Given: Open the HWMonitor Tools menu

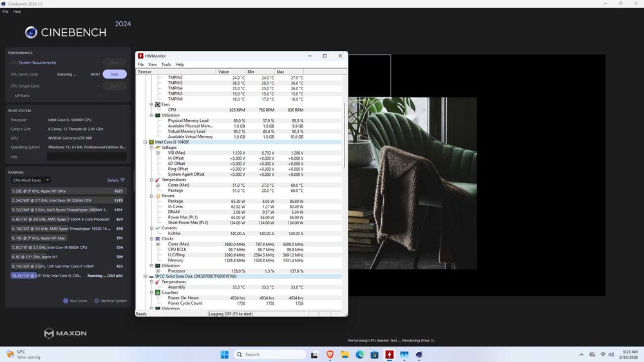Looking at the screenshot, I should (166, 64).
